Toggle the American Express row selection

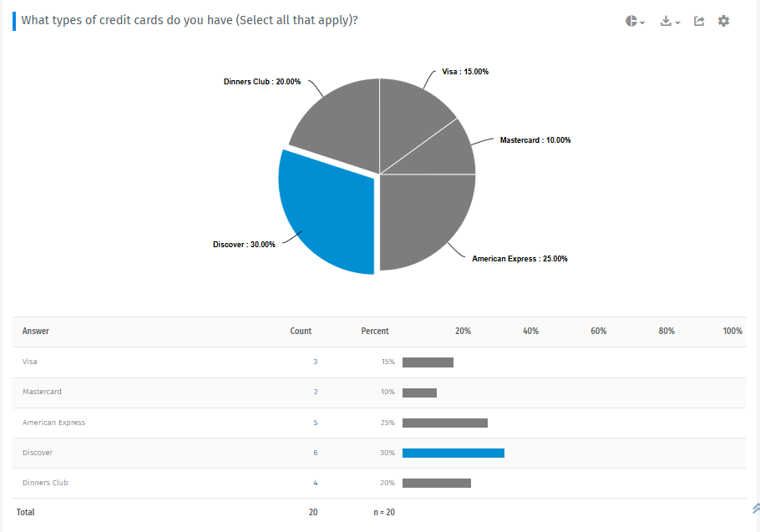53,423
